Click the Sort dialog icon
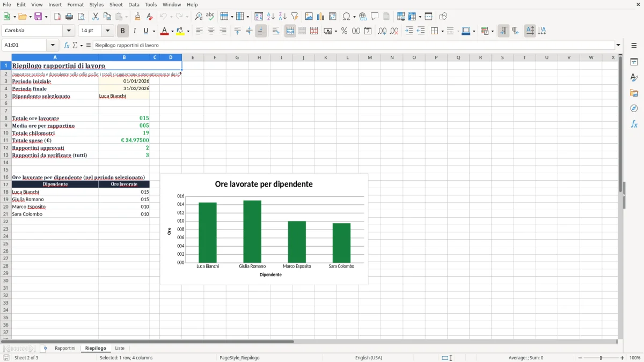 tap(259, 17)
